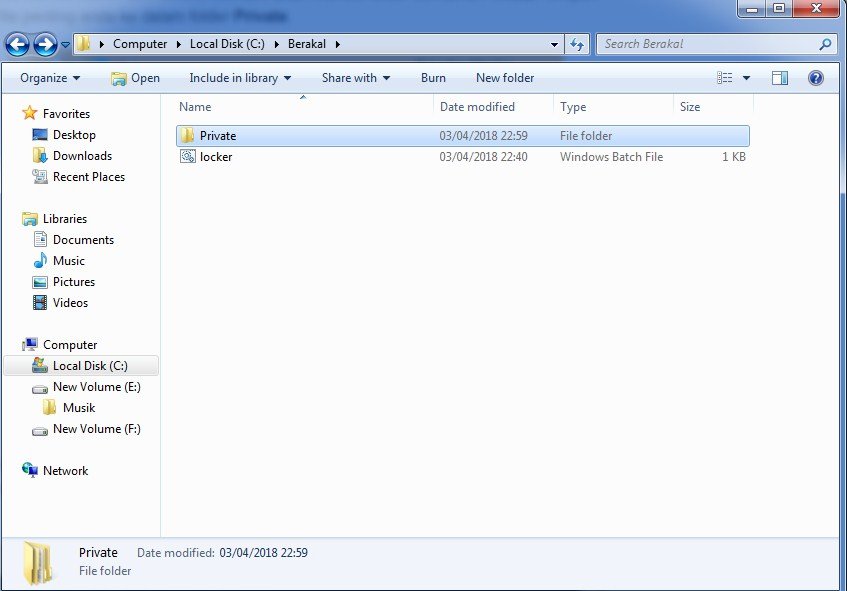Select New Volume (F:) in navigation pane
Screen dimensions: 847x591
pos(96,429)
